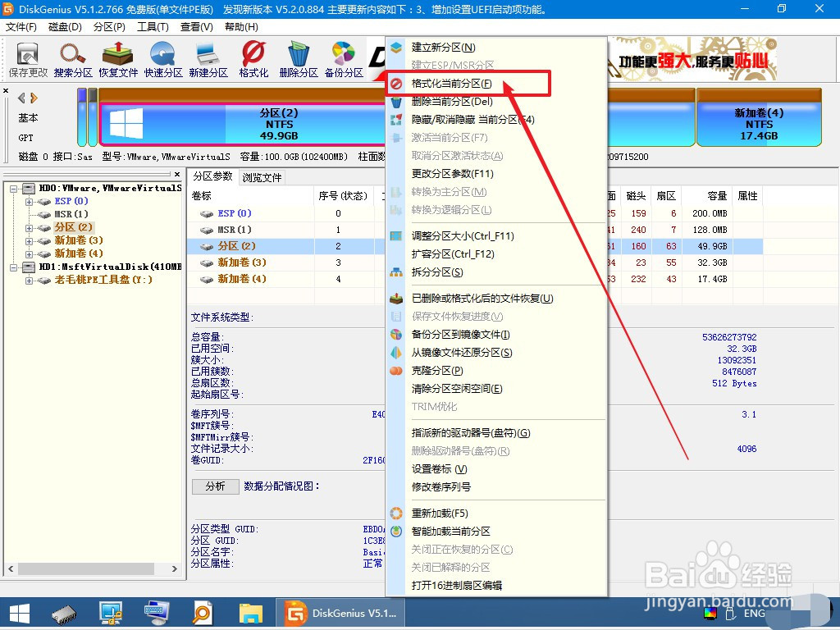
Task: Choose 删除当前分区(Del) in the context menu
Action: (x=496, y=101)
